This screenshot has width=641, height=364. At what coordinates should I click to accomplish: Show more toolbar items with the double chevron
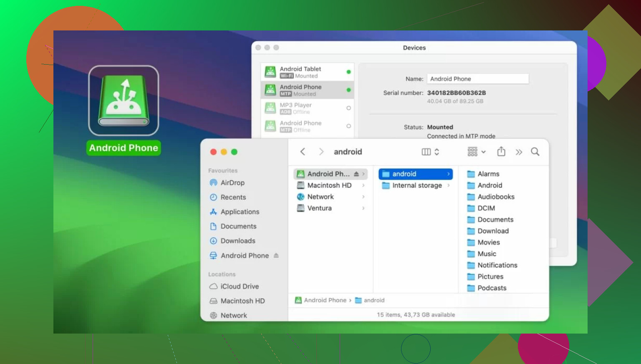pyautogui.click(x=519, y=152)
